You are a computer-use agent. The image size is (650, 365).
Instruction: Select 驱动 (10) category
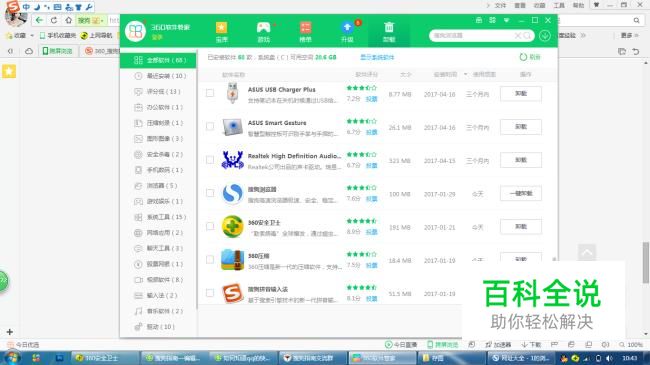point(158,327)
